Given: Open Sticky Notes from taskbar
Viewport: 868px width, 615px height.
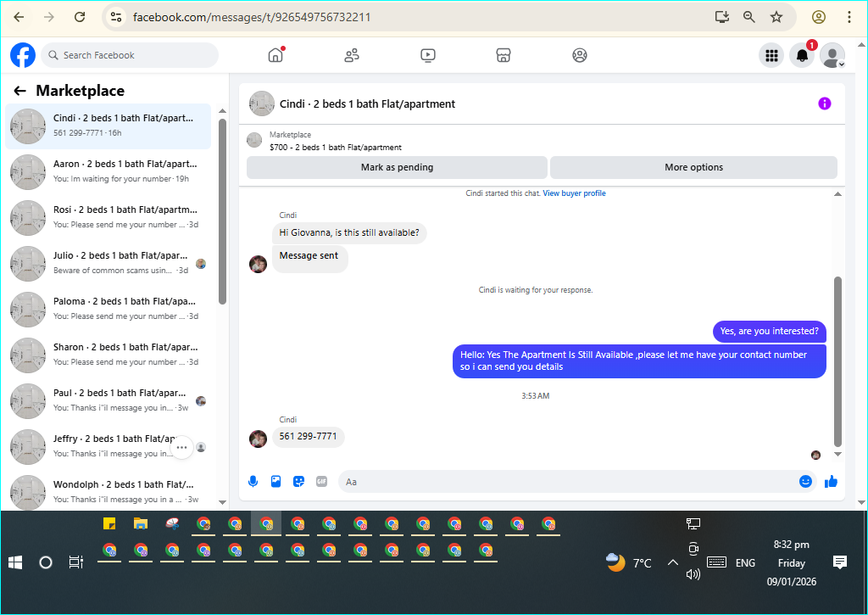Looking at the screenshot, I should click(x=109, y=523).
